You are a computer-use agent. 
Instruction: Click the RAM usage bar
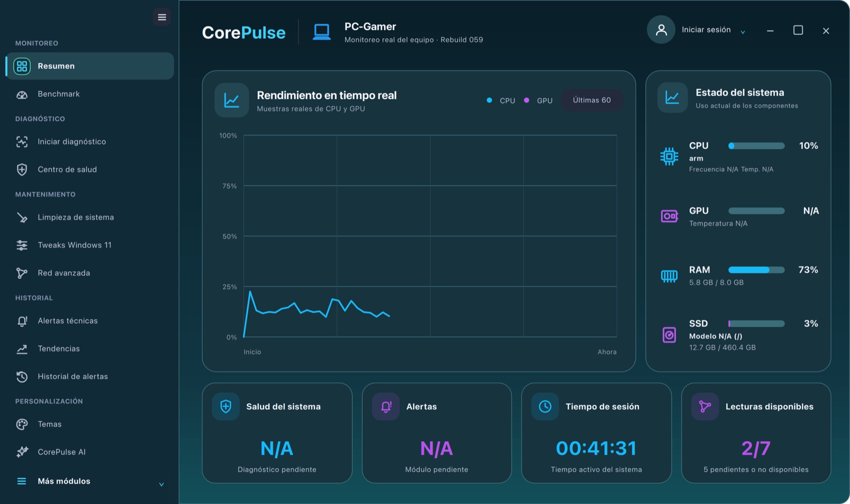point(756,270)
